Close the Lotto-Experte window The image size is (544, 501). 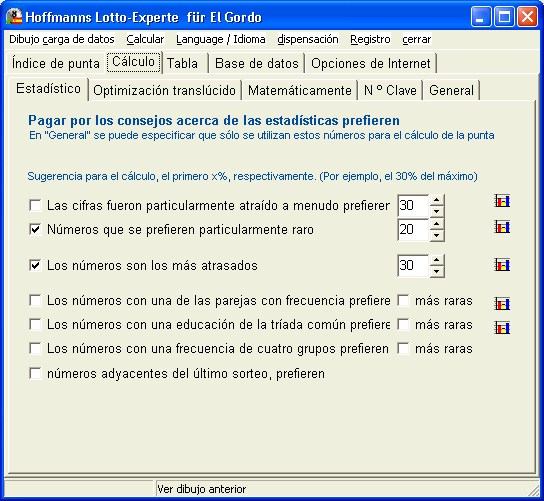(x=527, y=17)
